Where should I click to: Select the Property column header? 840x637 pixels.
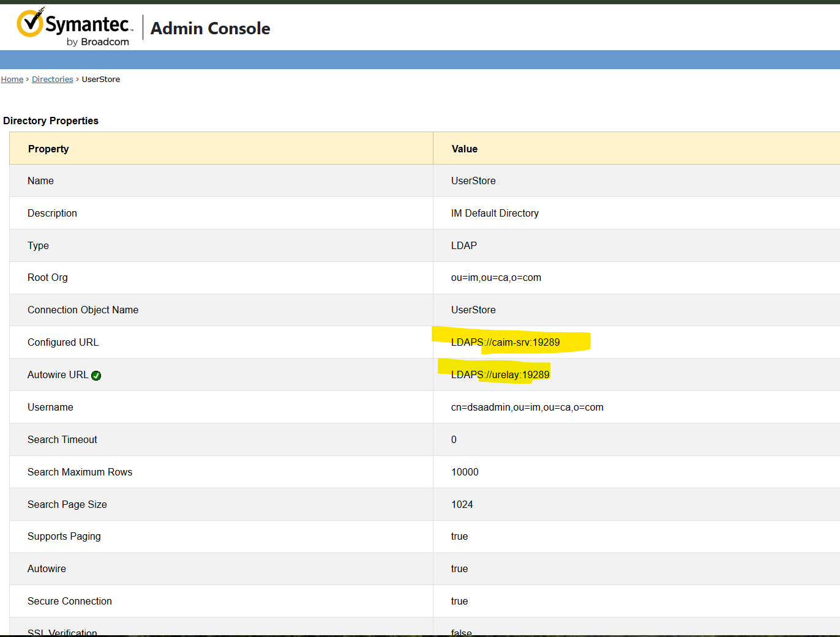[48, 149]
